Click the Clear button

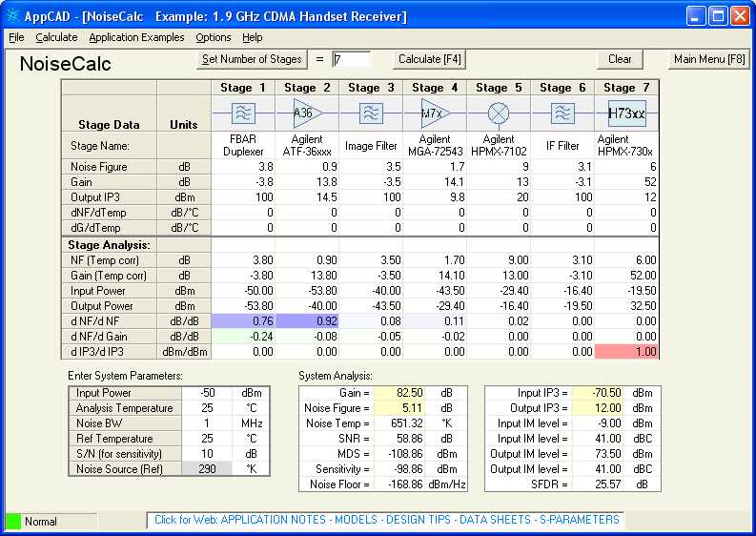(x=620, y=59)
